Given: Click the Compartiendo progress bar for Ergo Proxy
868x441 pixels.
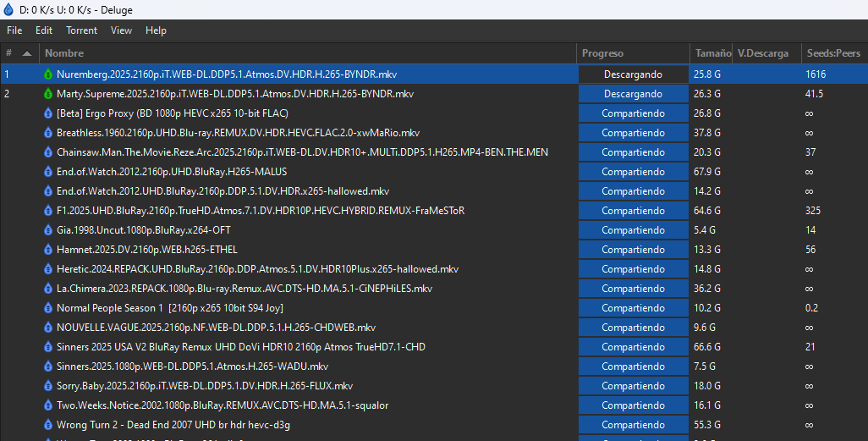Looking at the screenshot, I should pos(634,113).
